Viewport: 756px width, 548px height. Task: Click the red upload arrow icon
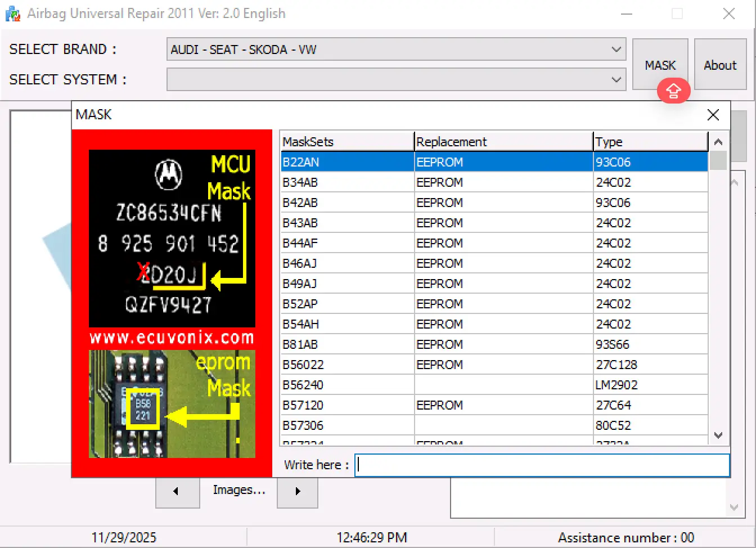pos(673,91)
